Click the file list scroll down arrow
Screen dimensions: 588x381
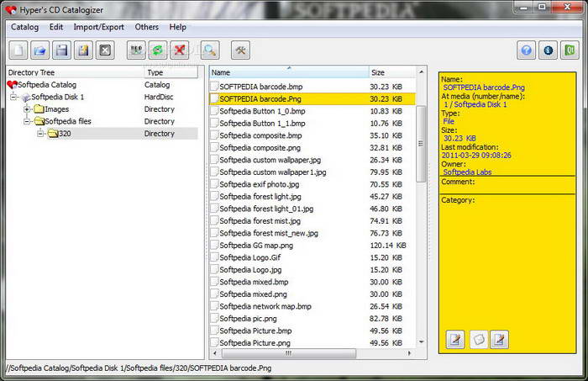pyautogui.click(x=421, y=342)
